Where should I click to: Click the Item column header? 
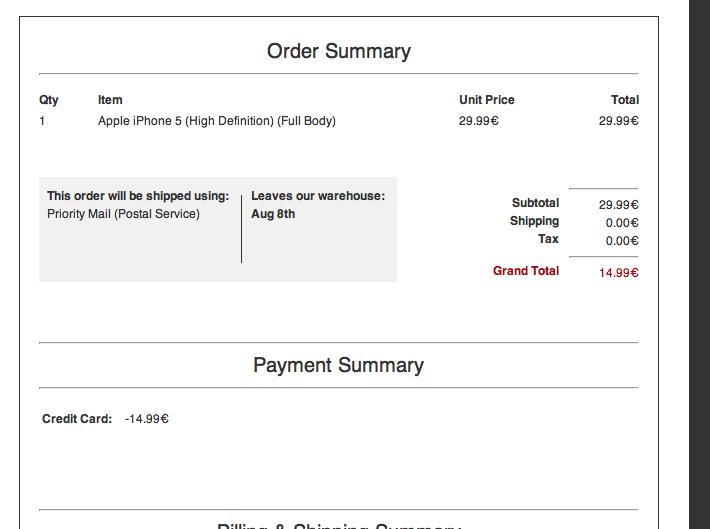coord(110,100)
